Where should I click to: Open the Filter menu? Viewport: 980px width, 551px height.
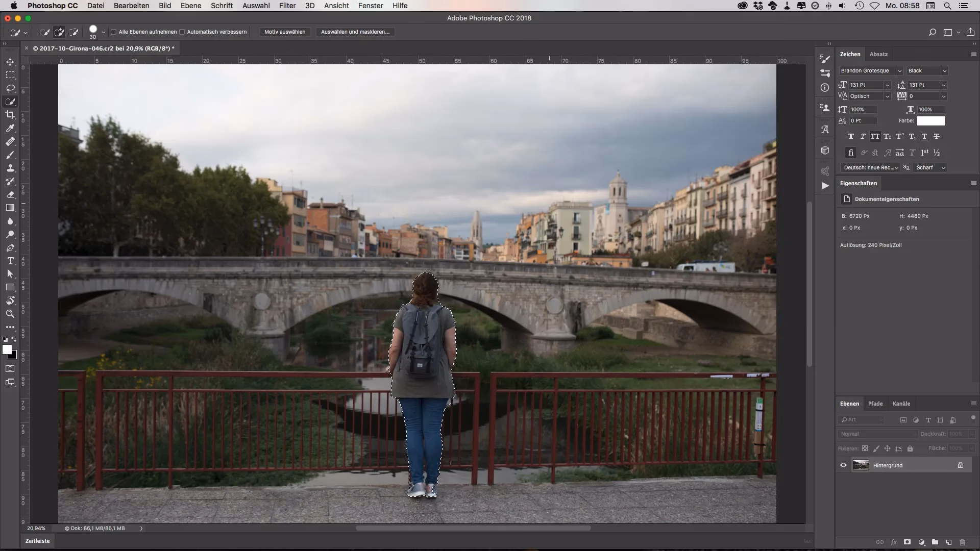tap(287, 6)
